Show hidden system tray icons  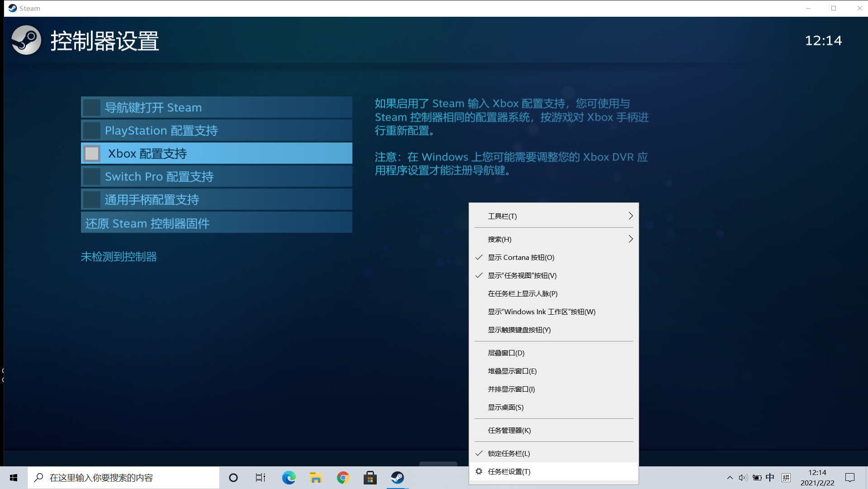pyautogui.click(x=730, y=478)
